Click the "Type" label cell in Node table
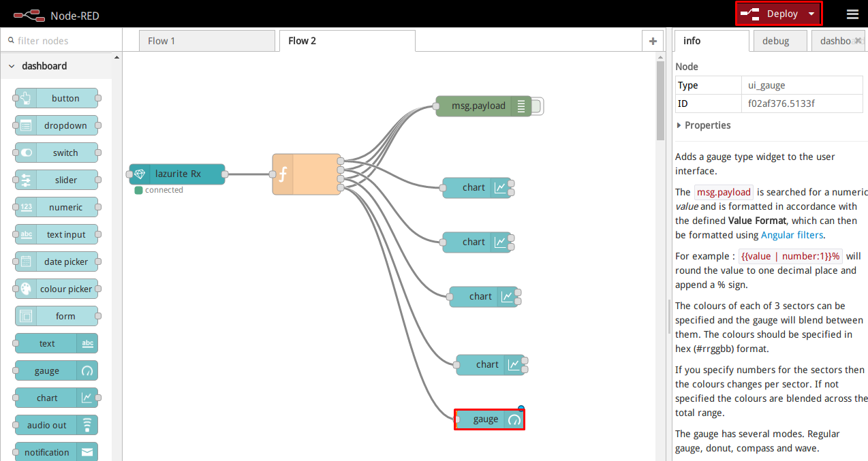The width and height of the screenshot is (868, 461). (x=708, y=85)
